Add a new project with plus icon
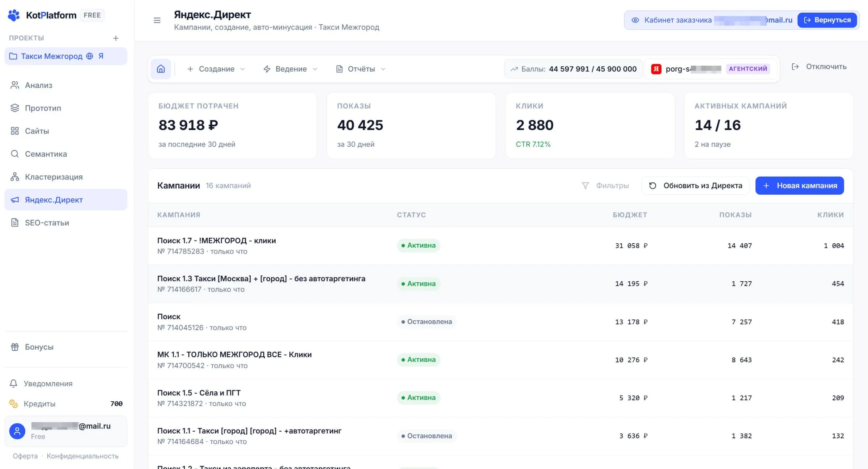This screenshot has width=868, height=469. click(x=116, y=38)
